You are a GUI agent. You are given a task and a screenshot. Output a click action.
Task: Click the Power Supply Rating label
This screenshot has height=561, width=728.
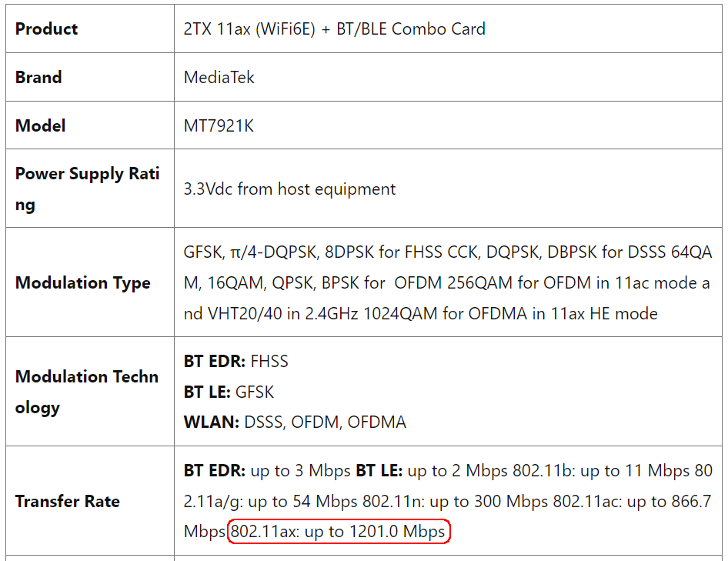(87, 189)
